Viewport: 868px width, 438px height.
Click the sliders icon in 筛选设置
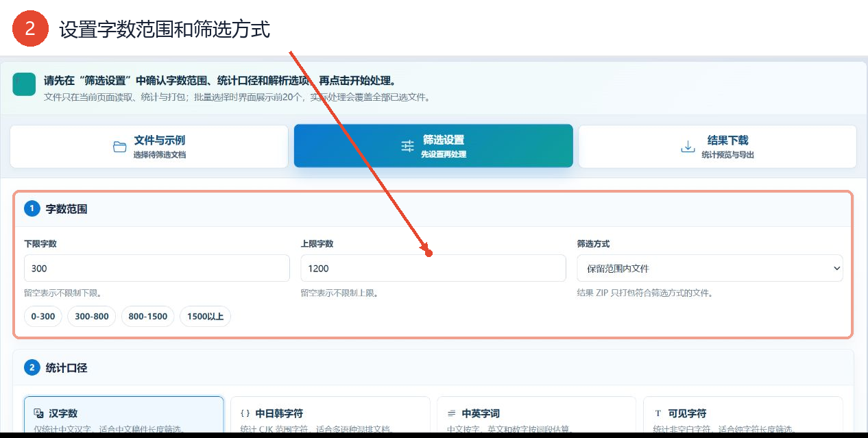407,146
